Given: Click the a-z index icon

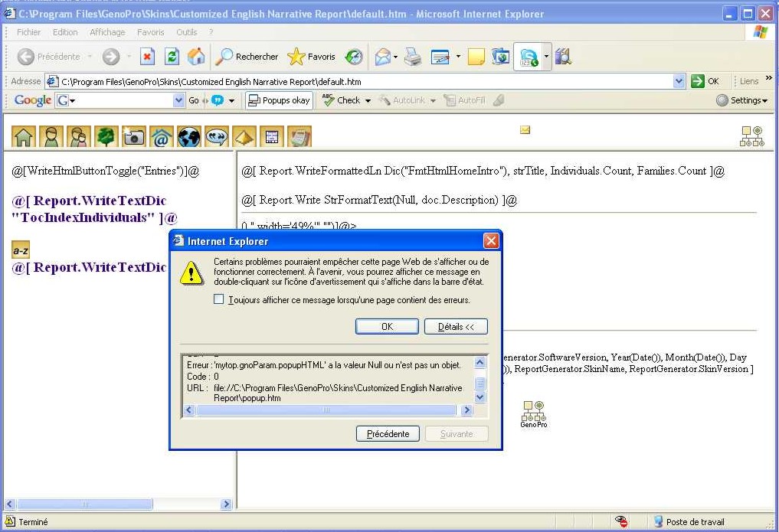Looking at the screenshot, I should (21, 250).
